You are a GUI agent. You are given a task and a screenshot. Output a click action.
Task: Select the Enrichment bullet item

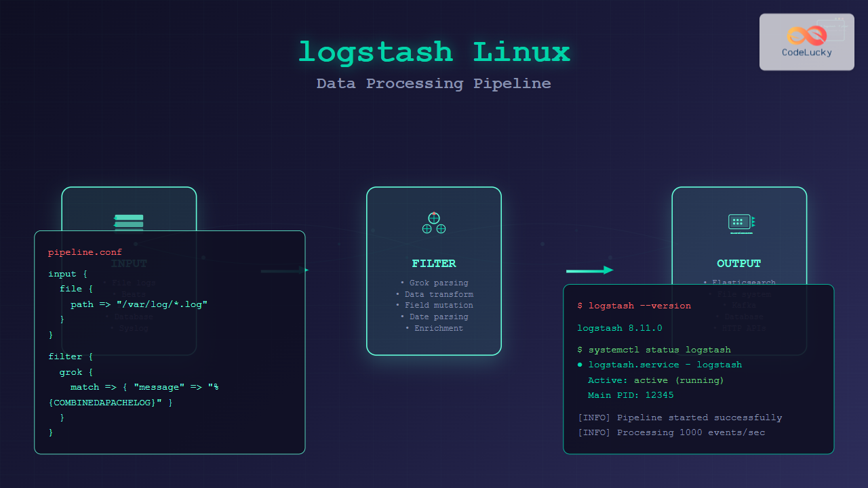point(434,328)
